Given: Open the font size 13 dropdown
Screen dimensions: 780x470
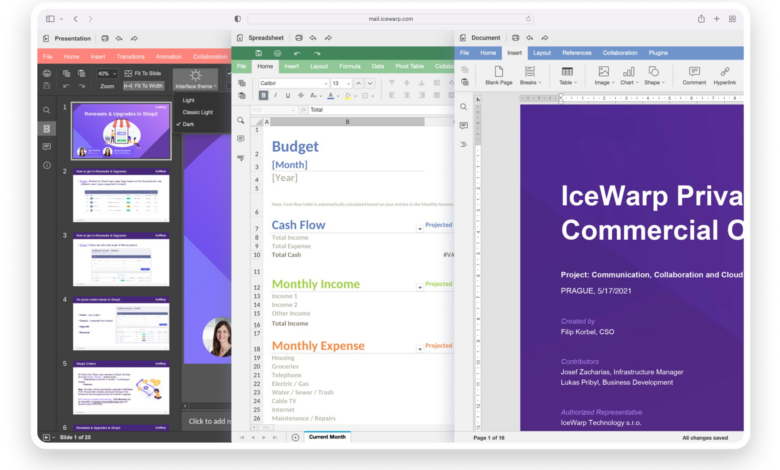Looking at the screenshot, I should pos(341,83).
